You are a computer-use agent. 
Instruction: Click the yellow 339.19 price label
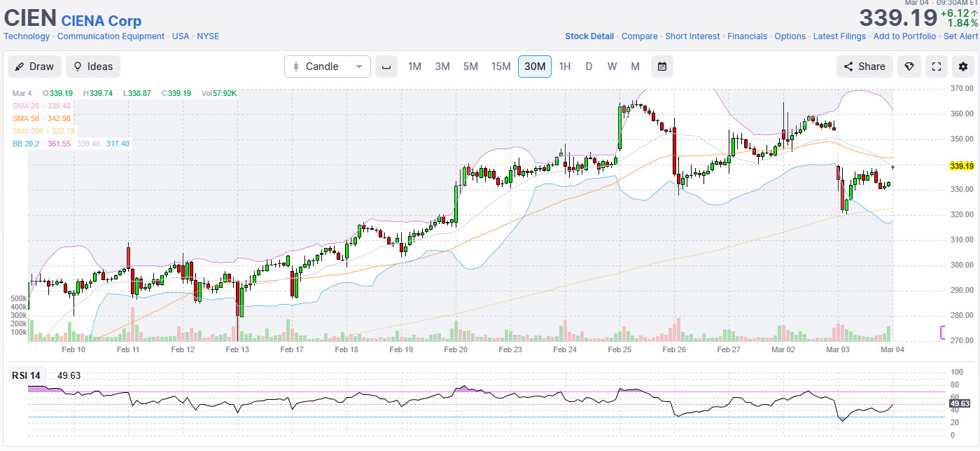click(961, 166)
